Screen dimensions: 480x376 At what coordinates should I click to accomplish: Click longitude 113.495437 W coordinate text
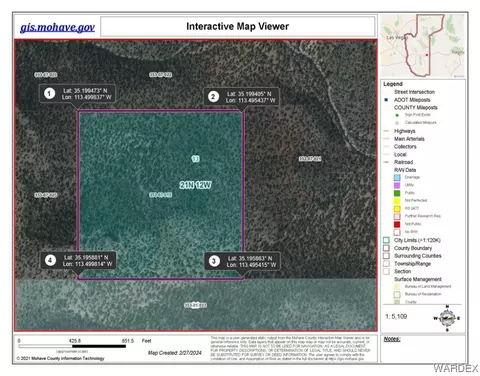[251, 100]
